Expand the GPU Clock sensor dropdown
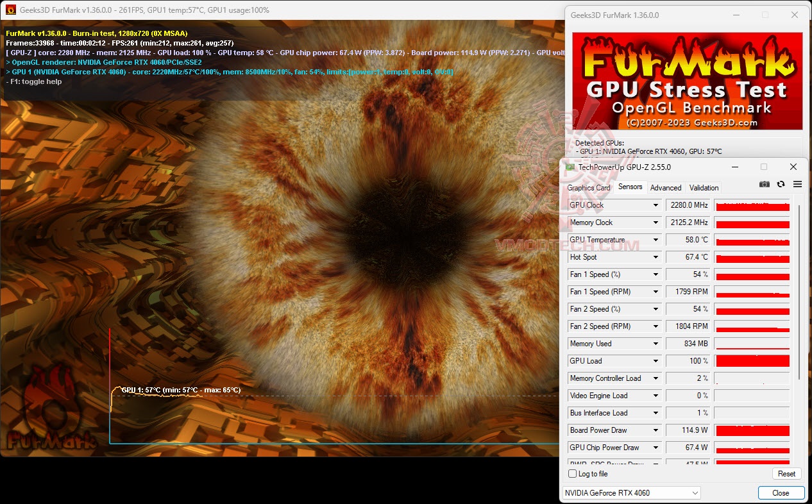Screen dimensions: 812x504 click(x=656, y=205)
